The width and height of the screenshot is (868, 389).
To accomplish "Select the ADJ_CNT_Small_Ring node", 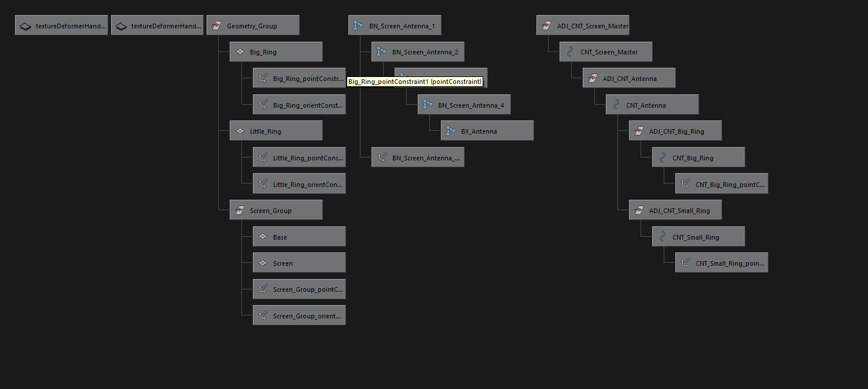I will [x=675, y=210].
